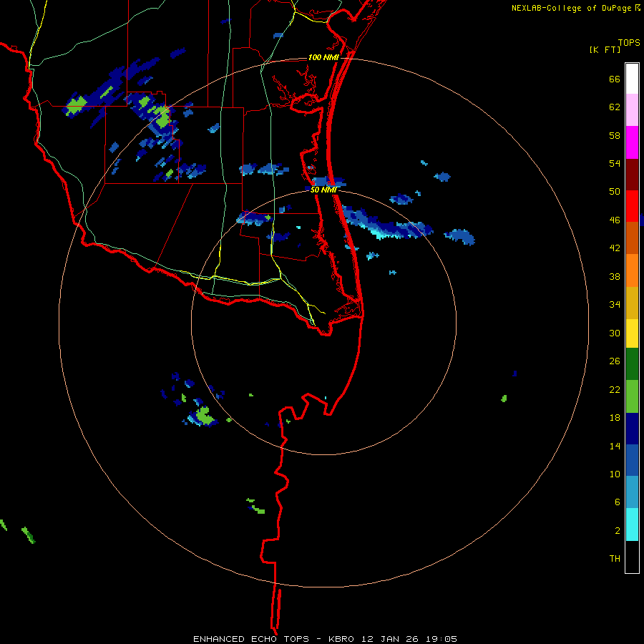Screen dimensions: 644x644
Task: Select the bright orange legend swatch
Action: pos(632,270)
